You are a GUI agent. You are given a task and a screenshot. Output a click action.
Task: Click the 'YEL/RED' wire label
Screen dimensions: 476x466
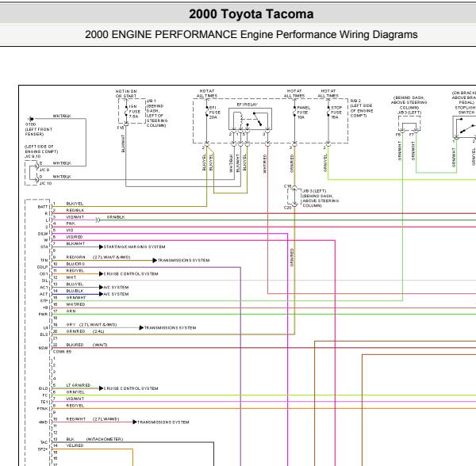(75, 445)
